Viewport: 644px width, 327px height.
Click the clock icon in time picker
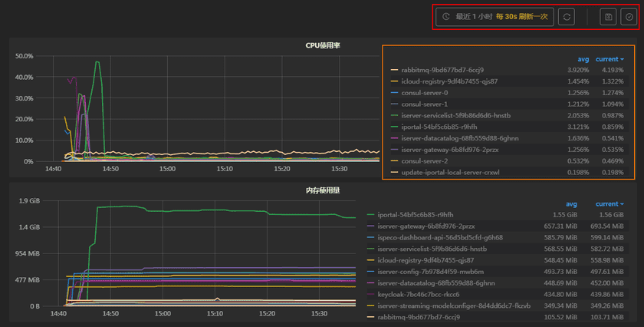coord(446,17)
